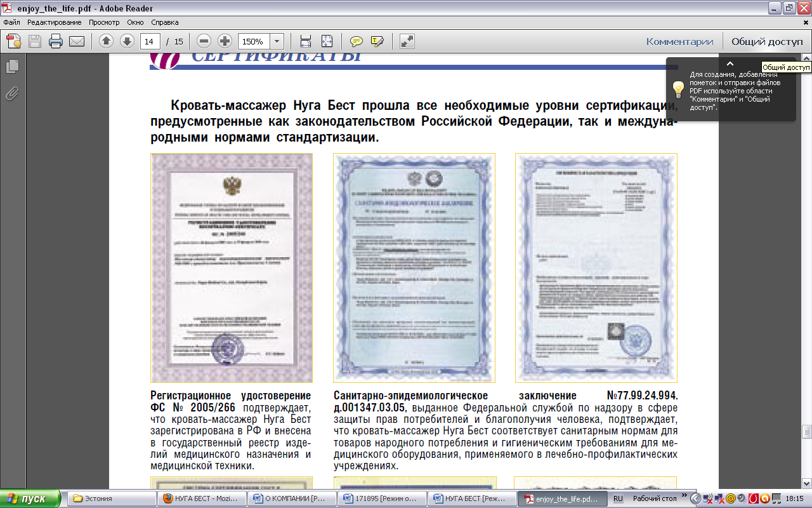
Task: Click the page number field showing 14
Action: (x=150, y=41)
